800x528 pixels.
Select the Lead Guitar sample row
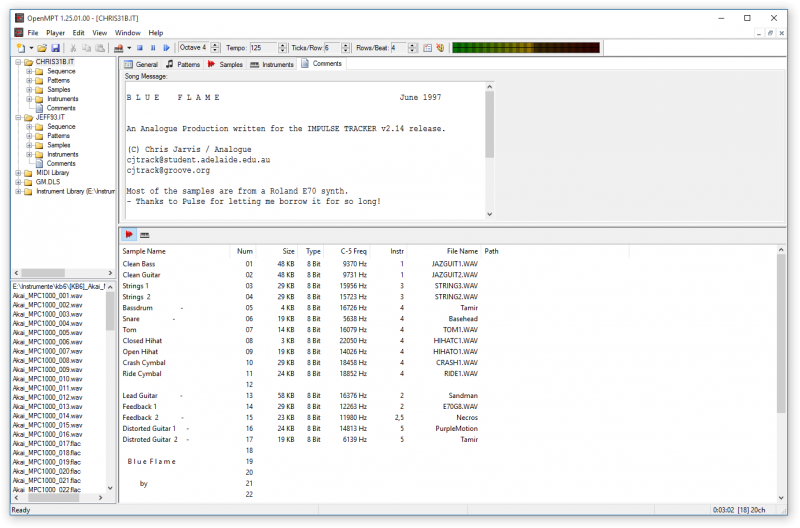(x=300, y=395)
